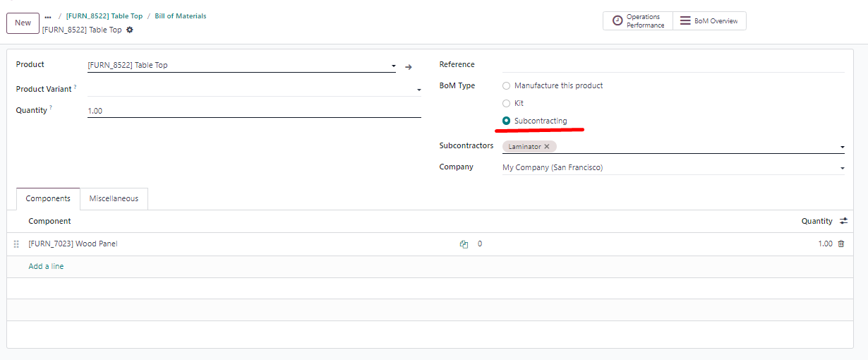Open the Product Variant dropdown
This screenshot has width=868, height=360.
tap(254, 90)
